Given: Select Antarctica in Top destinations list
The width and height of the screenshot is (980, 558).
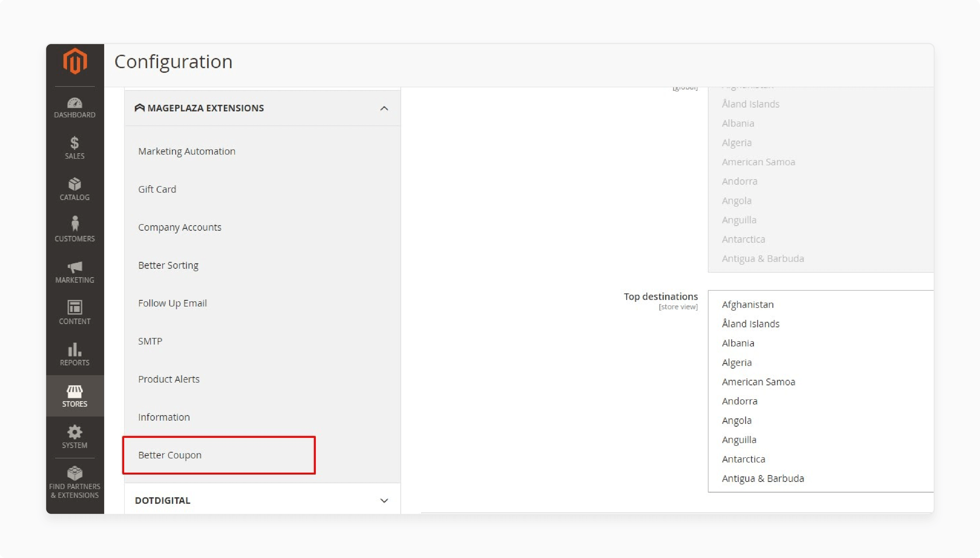Looking at the screenshot, I should click(x=743, y=459).
